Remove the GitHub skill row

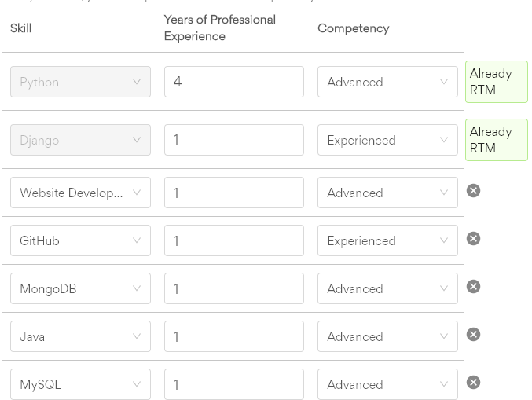coord(473,239)
